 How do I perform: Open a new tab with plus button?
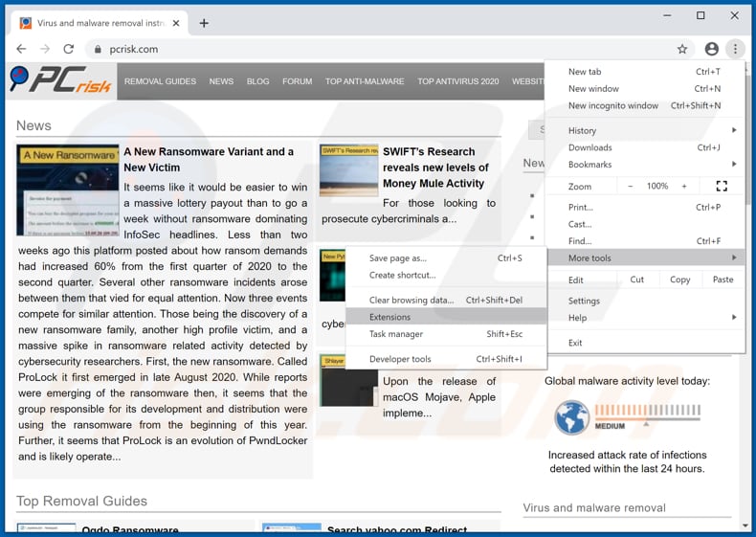coord(204,23)
